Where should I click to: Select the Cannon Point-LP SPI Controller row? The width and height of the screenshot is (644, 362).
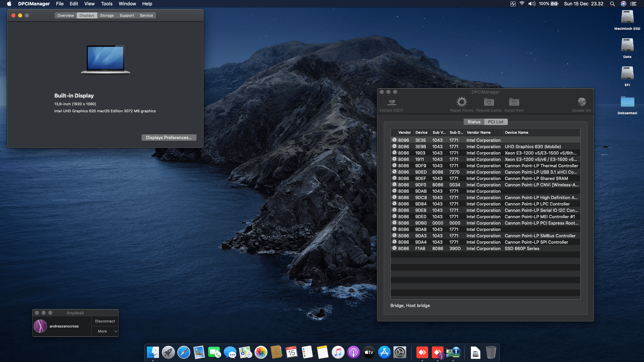coord(485,242)
